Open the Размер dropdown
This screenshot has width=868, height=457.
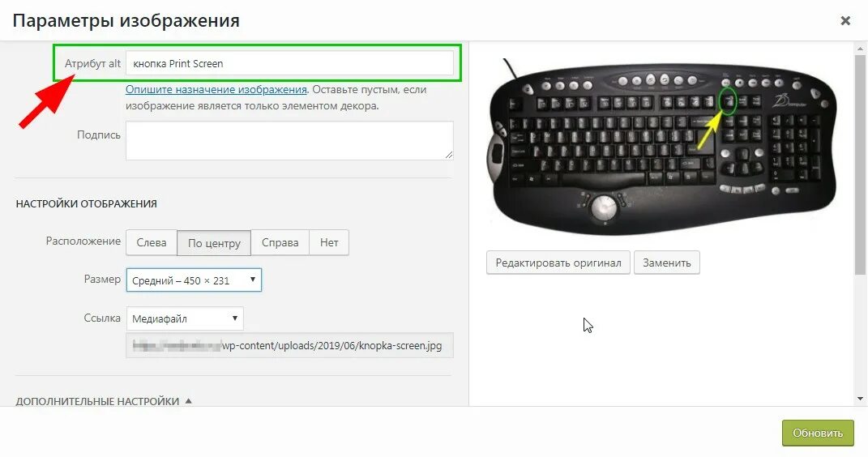194,280
